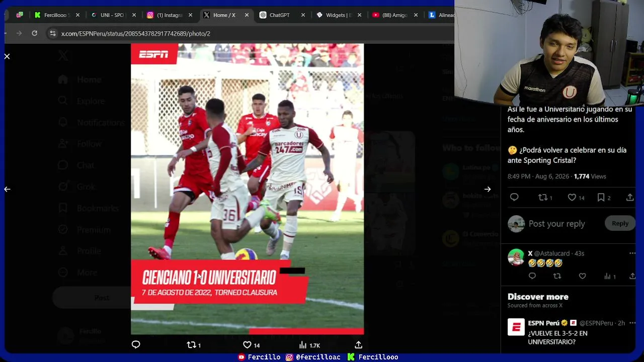Close the Instagram browser tab
This screenshot has width=644, height=362.
[190, 15]
